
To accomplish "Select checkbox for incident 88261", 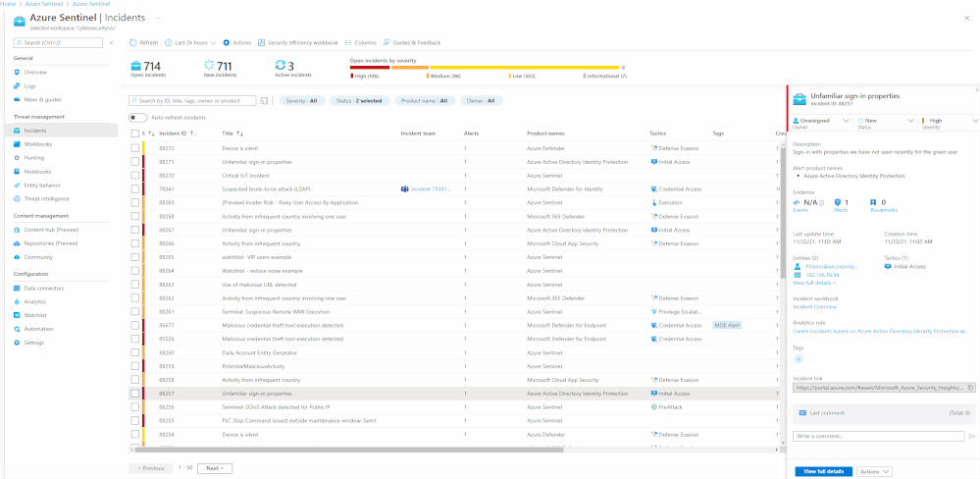I will pos(135,311).
